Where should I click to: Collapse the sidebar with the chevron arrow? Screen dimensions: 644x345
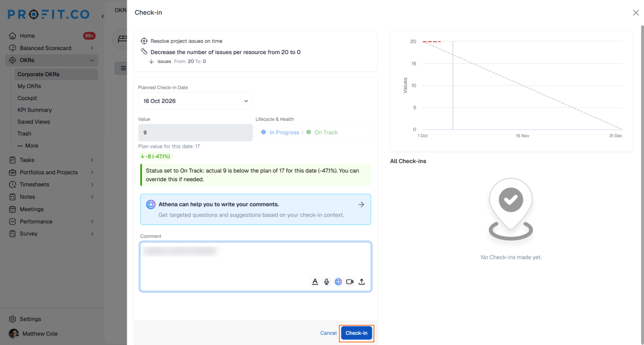tap(103, 16)
